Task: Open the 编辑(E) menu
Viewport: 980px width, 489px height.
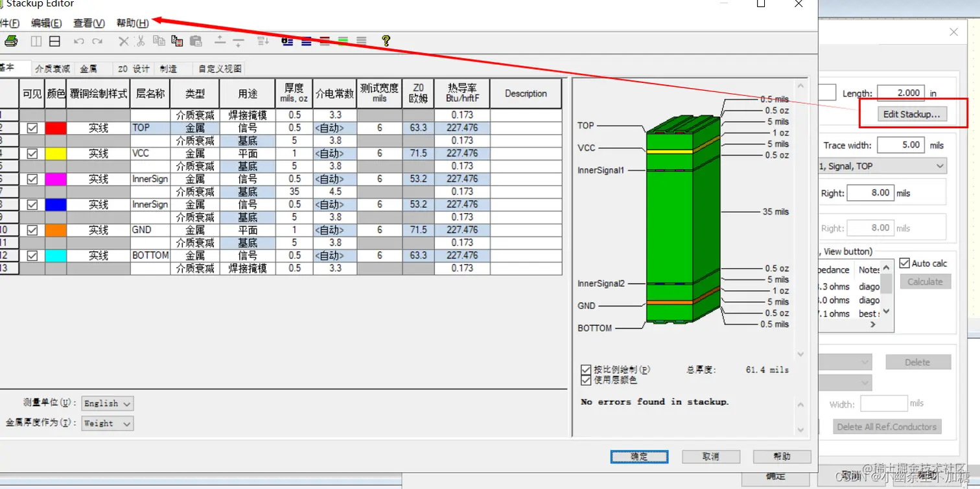Action: [x=46, y=23]
